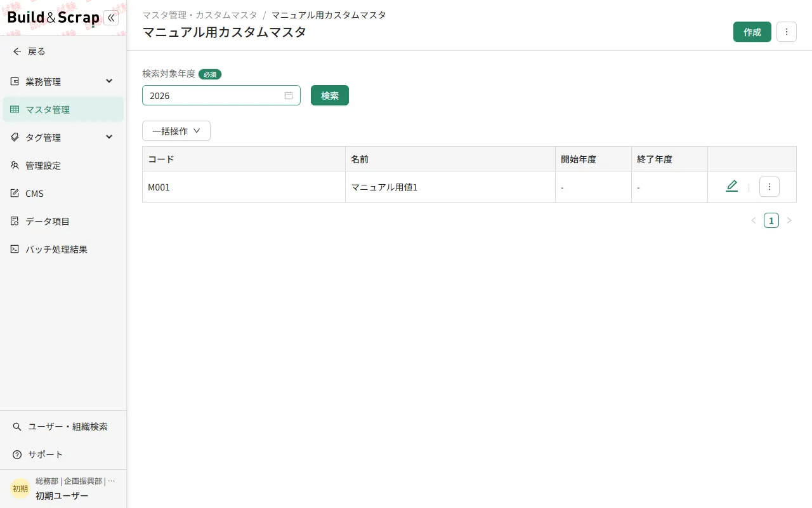The width and height of the screenshot is (812, 508).
Task: Click the データ項目 document icon
Action: click(15, 221)
